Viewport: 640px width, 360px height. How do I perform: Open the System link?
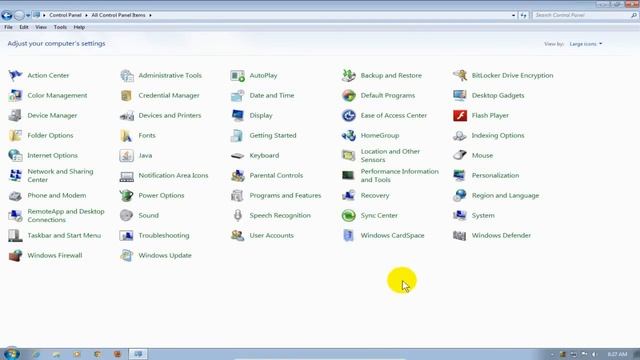point(483,216)
